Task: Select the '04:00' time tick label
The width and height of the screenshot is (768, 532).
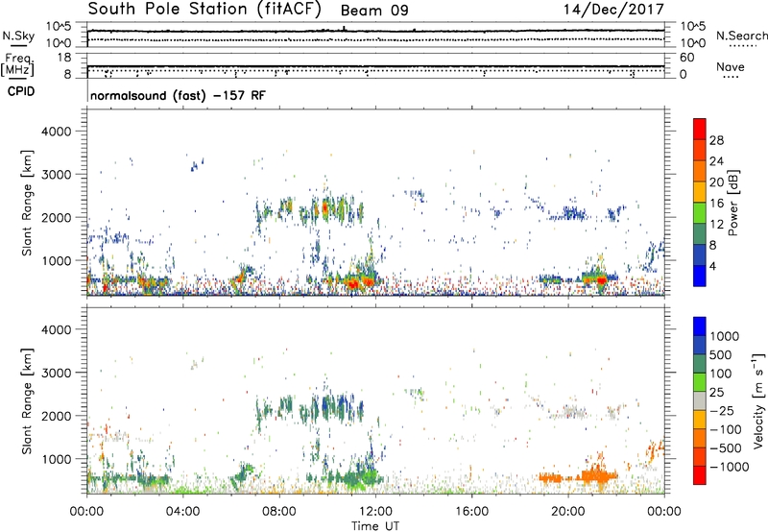Action: [182, 512]
